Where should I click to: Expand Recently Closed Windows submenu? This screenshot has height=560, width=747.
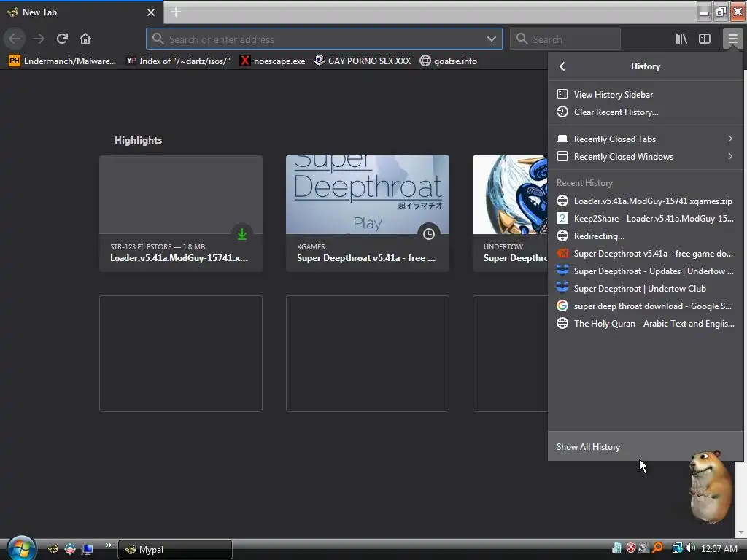(646, 157)
